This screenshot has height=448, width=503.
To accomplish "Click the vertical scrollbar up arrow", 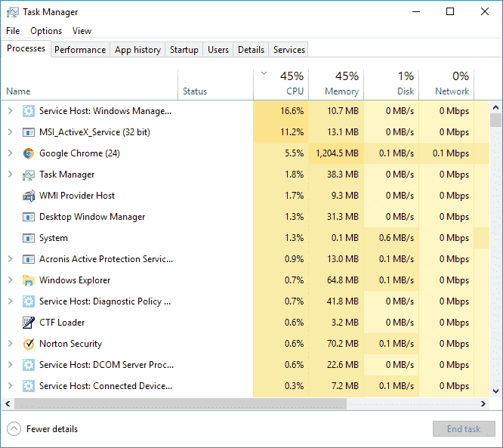I will tap(496, 107).
